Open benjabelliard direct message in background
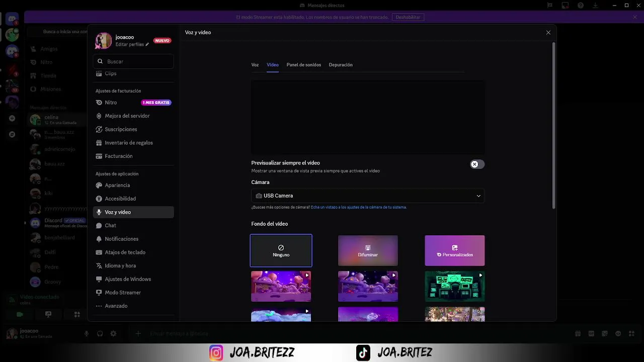The width and height of the screenshot is (644, 362). pos(57,237)
